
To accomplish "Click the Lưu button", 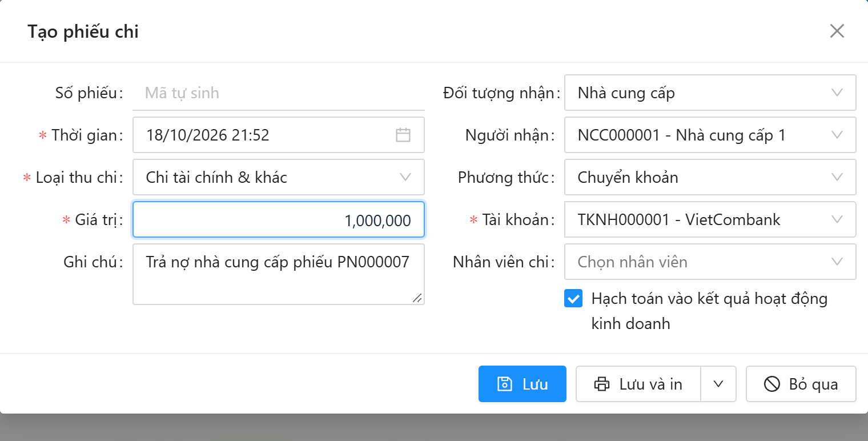I will tap(523, 384).
